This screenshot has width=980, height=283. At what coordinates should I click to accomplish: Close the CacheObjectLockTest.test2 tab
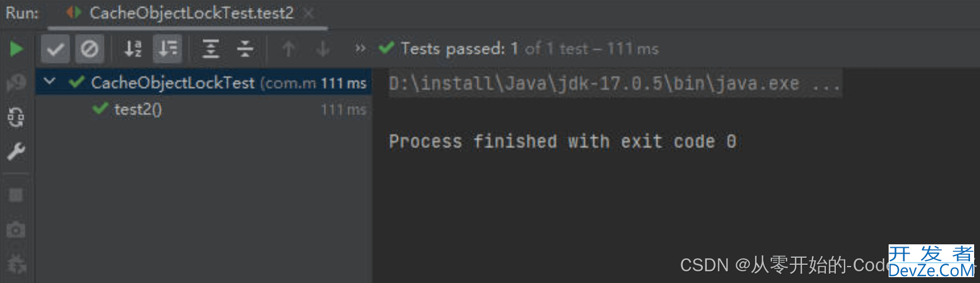coord(309,13)
